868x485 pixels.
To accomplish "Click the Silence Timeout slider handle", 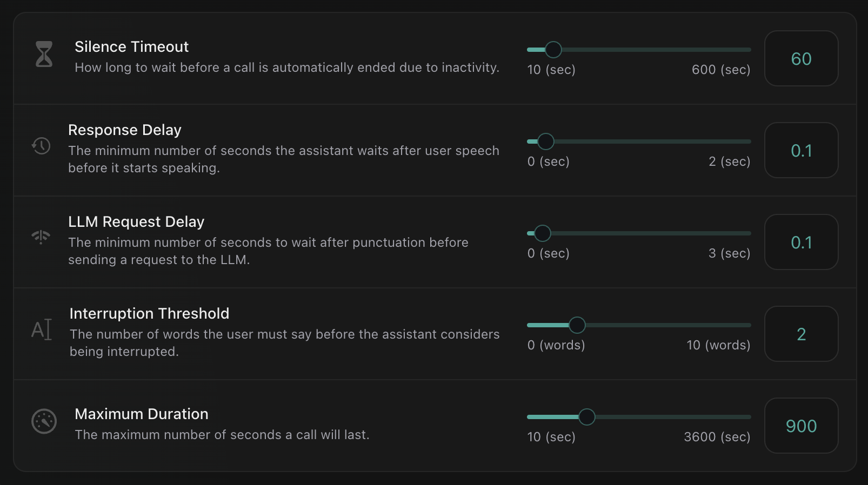I will coord(553,50).
